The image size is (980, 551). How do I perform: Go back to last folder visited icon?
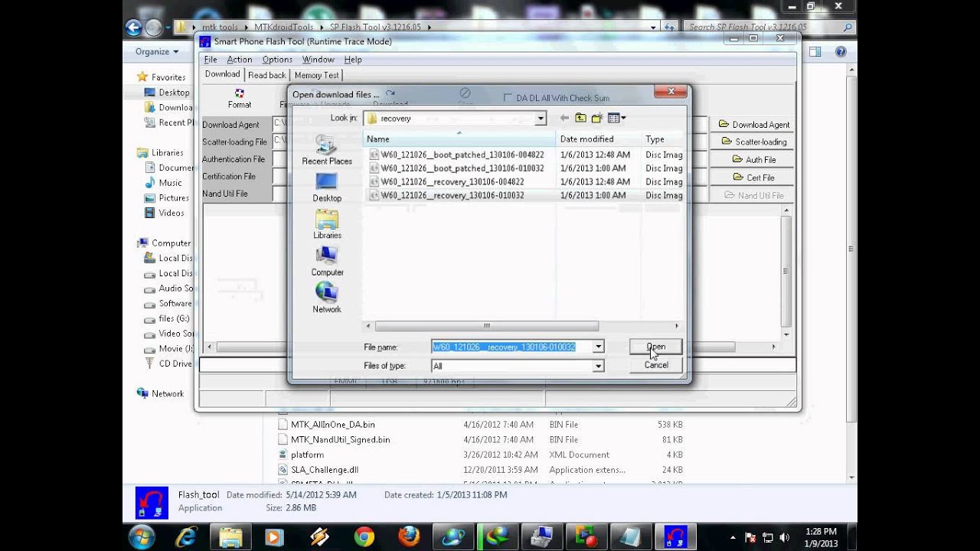coord(564,118)
